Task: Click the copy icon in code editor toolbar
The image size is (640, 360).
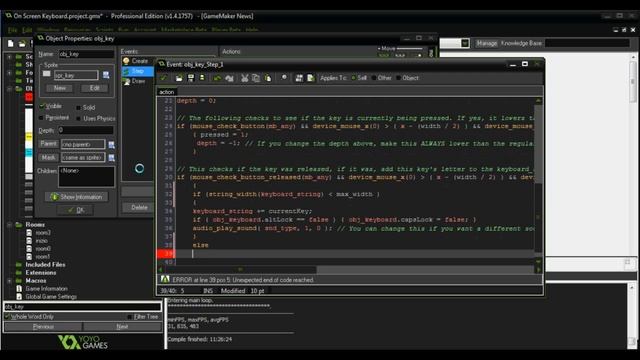Action: click(256, 78)
